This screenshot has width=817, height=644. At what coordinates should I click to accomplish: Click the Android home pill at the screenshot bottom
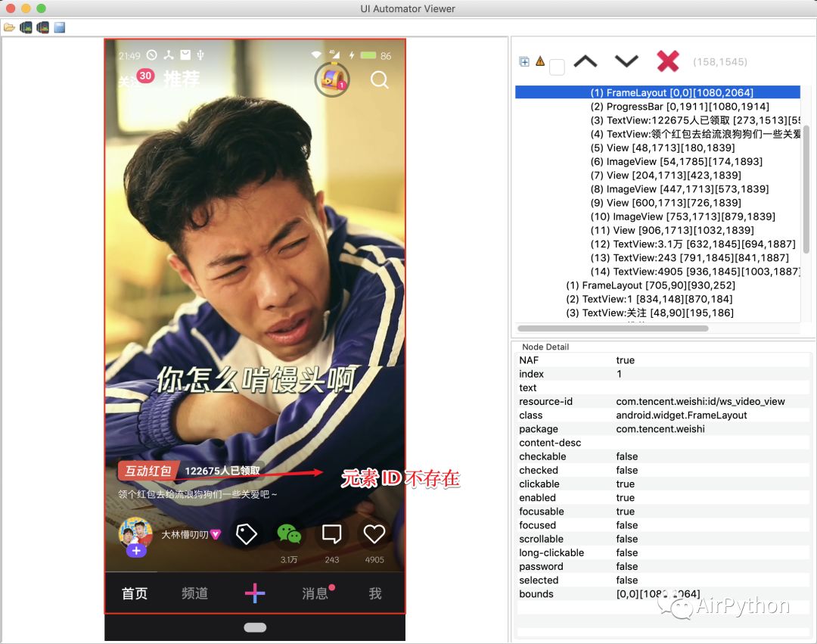255,627
